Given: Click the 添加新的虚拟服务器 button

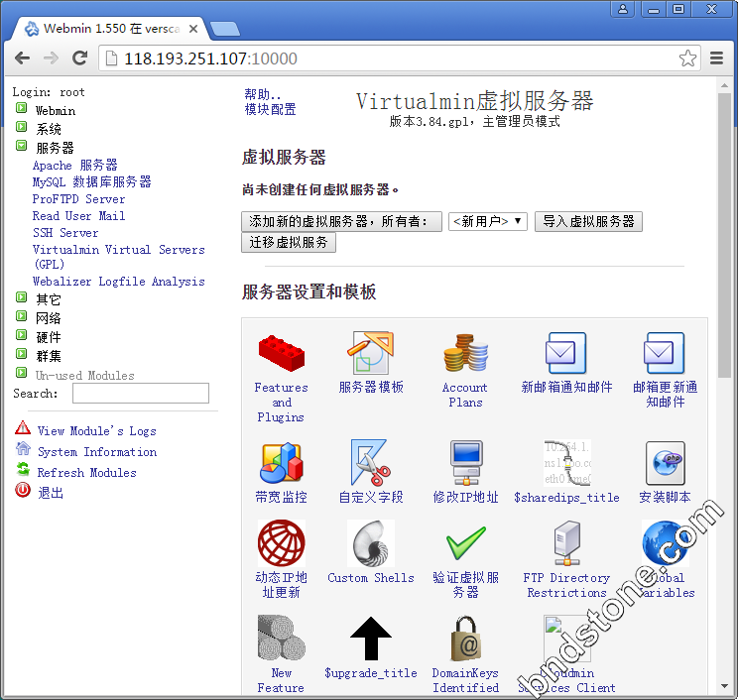Looking at the screenshot, I should (x=341, y=221).
